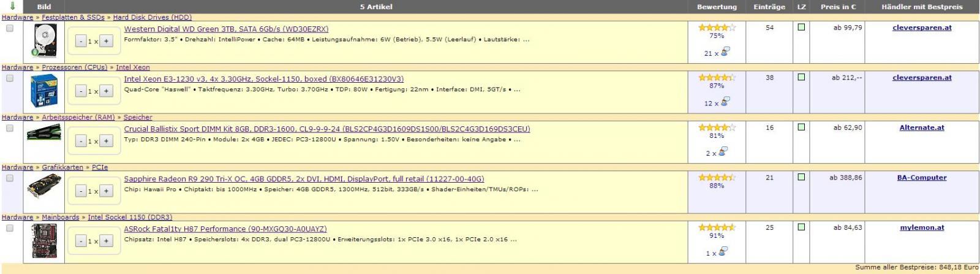Toggle LZ checkbox for ASRock Fatal1ty H87
The width and height of the screenshot is (980, 274).
(x=801, y=227)
